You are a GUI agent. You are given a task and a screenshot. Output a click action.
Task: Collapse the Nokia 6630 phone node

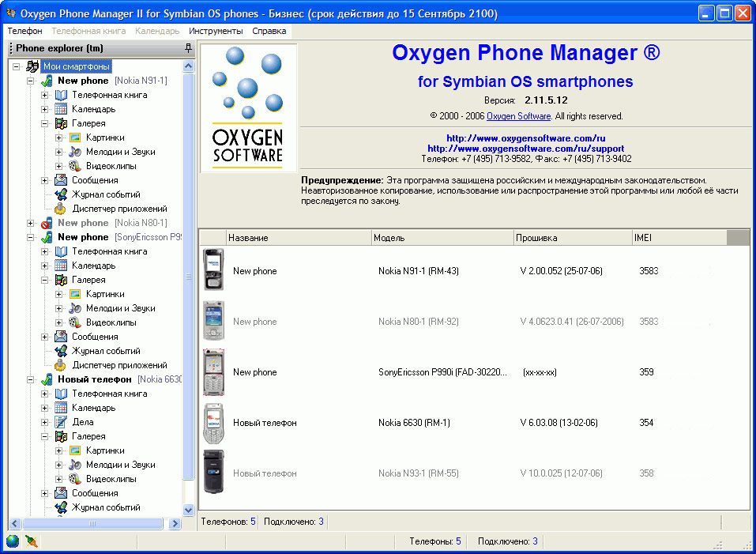point(30,379)
